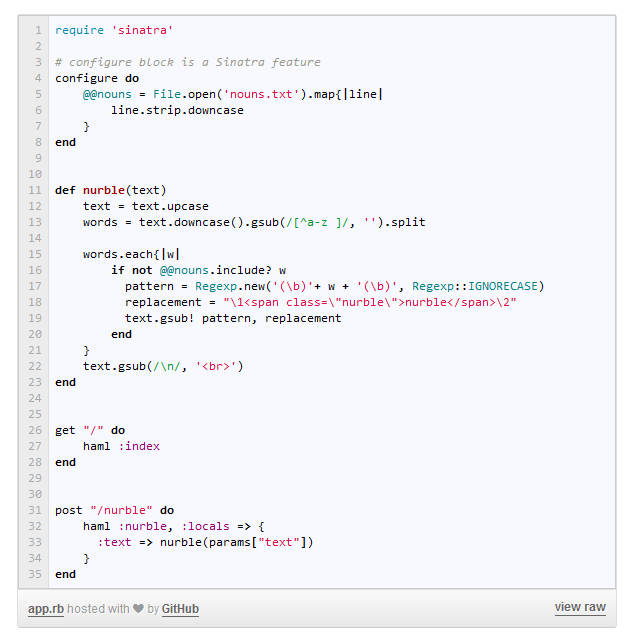Click the 'sinatra' string on the require line
Image resolution: width=634 pixels, height=643 pixels.
[139, 30]
